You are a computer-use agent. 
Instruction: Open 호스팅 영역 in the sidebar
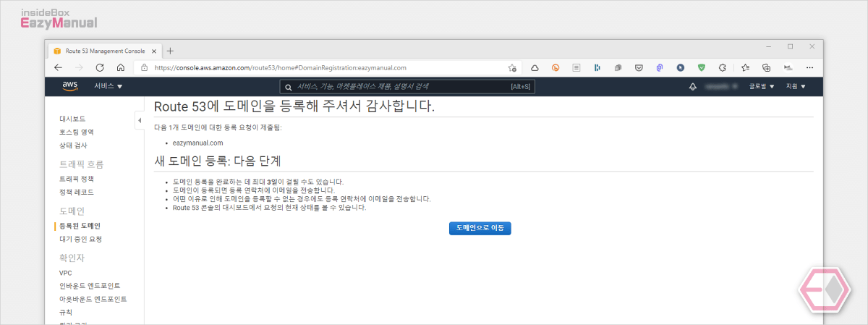pos(77,132)
